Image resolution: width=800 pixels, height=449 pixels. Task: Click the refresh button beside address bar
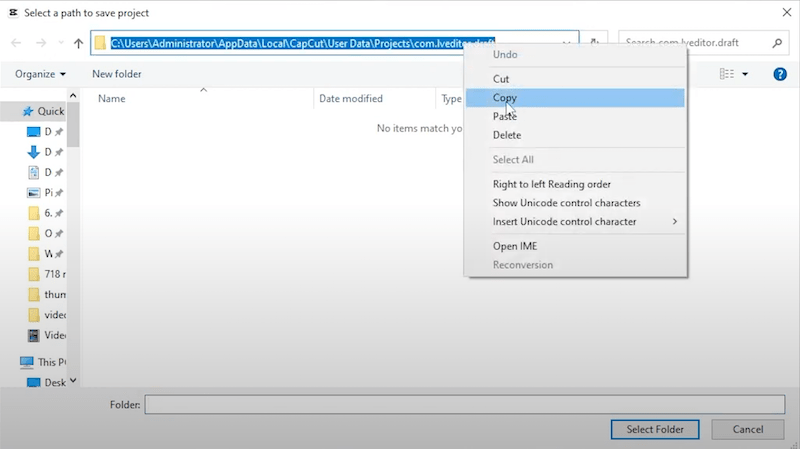click(594, 43)
